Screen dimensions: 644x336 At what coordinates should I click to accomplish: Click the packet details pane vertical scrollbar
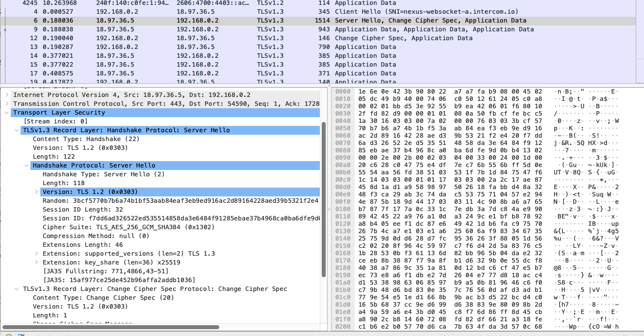pyautogui.click(x=324, y=200)
